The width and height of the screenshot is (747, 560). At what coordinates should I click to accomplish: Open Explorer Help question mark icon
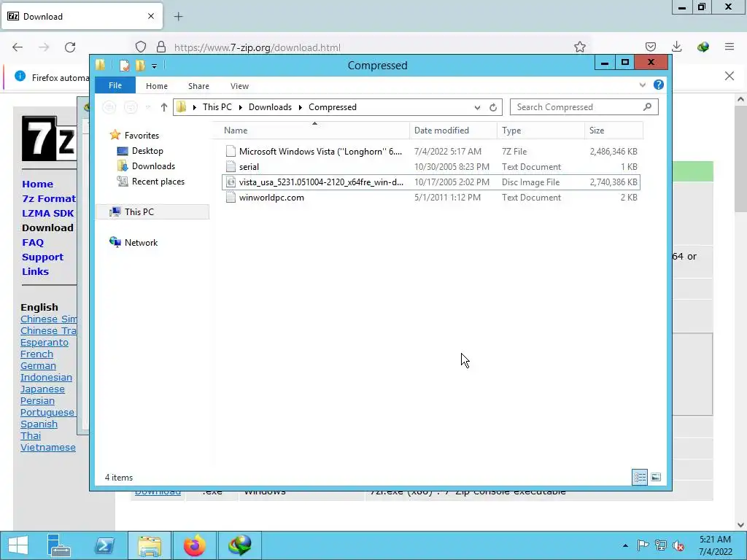659,85
